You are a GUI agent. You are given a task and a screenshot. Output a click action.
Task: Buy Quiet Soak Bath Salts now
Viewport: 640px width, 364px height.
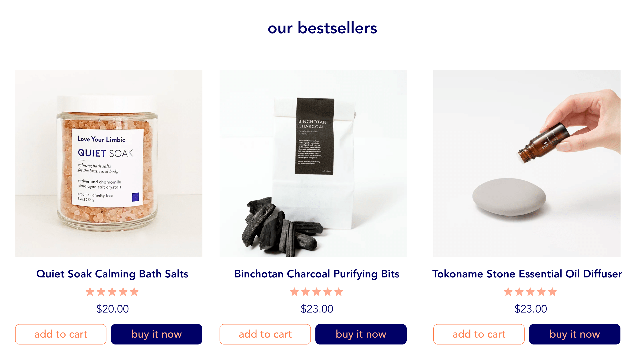coord(156,334)
